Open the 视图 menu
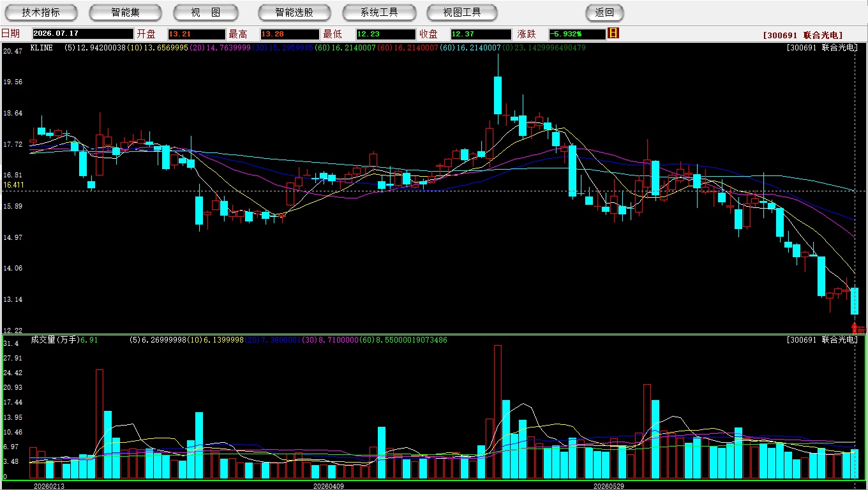Viewport: 868px width, 490px height. click(x=206, y=12)
